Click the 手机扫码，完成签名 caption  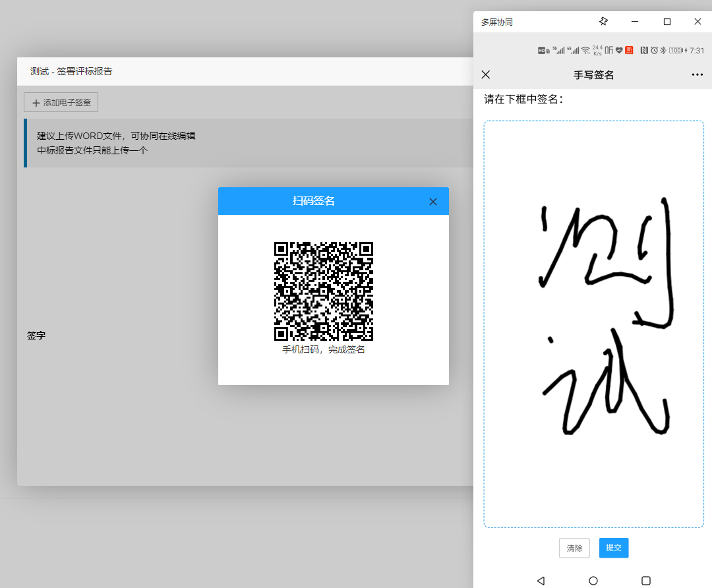point(323,349)
